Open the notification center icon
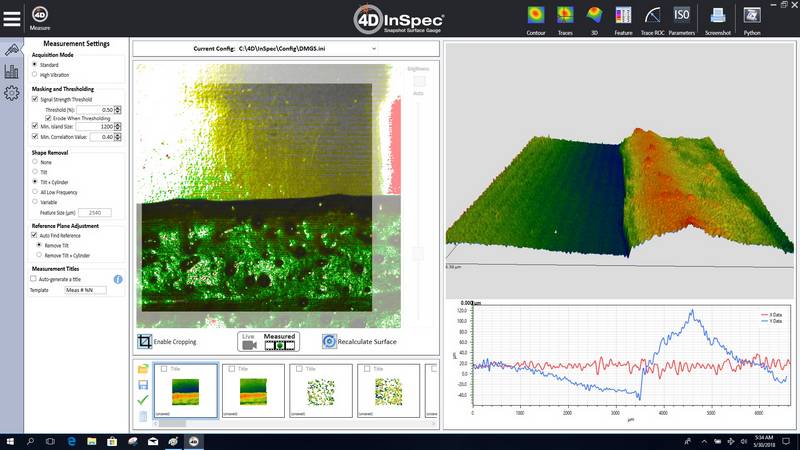 pyautogui.click(x=786, y=441)
